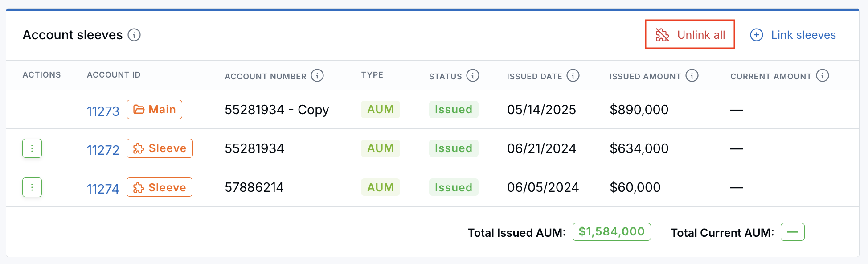Click the Link sleeves button
The width and height of the screenshot is (868, 264).
pos(793,35)
